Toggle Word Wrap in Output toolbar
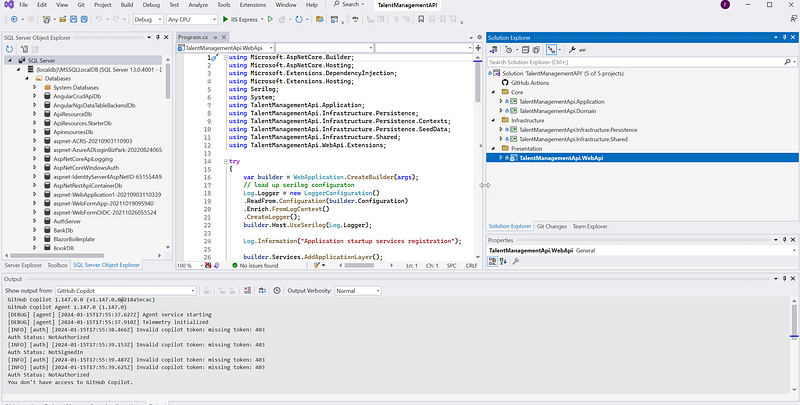The height and width of the screenshot is (405, 800). point(262,290)
